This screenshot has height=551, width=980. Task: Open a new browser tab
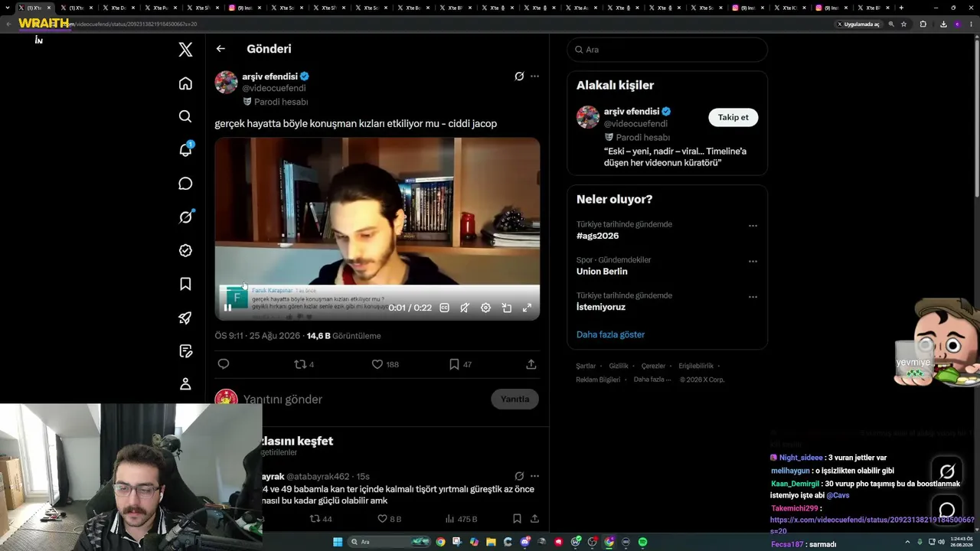pos(901,8)
